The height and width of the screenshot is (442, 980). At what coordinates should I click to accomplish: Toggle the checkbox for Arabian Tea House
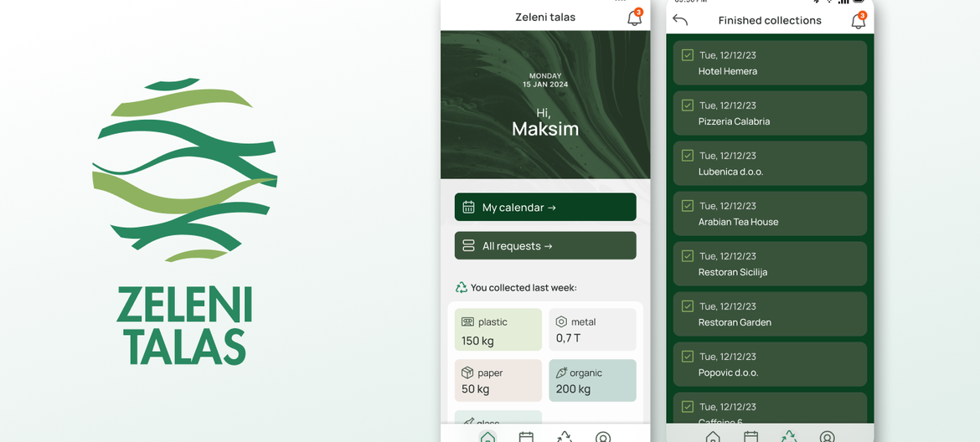[688, 205]
